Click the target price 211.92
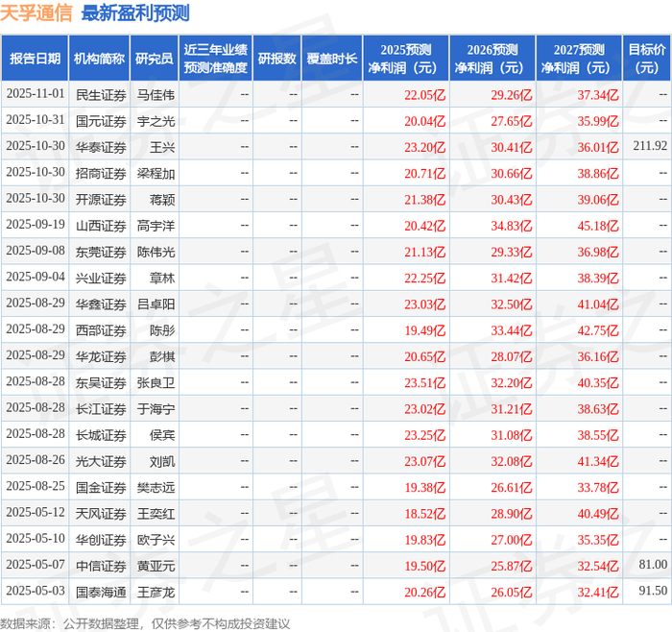The height and width of the screenshot is (632, 672). point(650,146)
